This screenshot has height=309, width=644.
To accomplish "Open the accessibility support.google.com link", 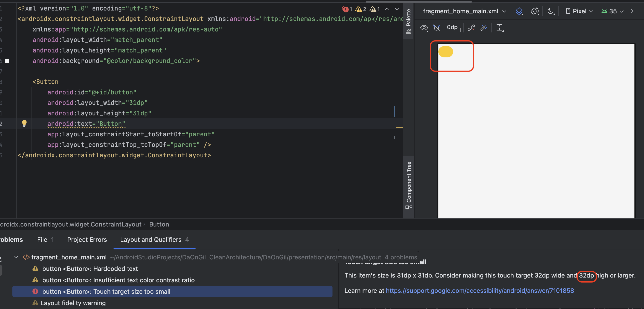I will click(x=480, y=290).
